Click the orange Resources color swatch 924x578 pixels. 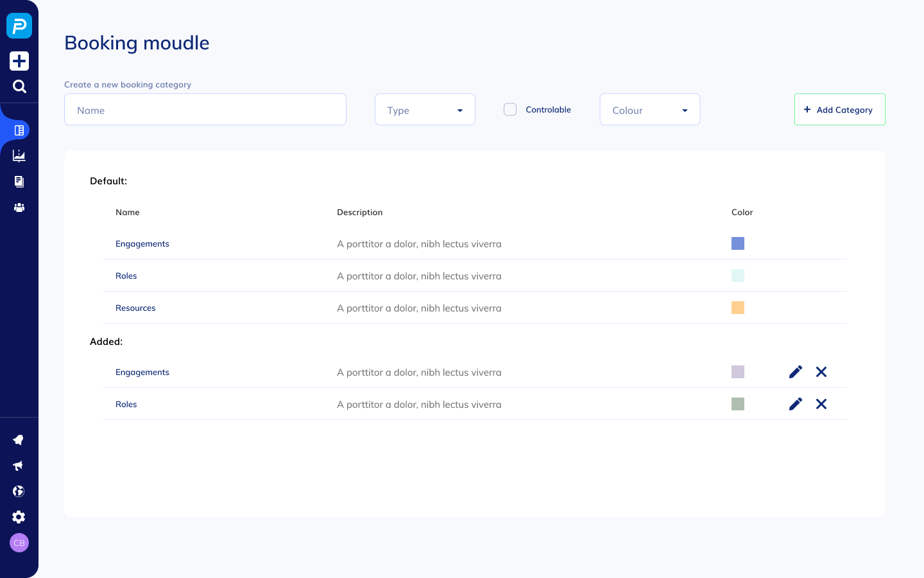tap(738, 308)
